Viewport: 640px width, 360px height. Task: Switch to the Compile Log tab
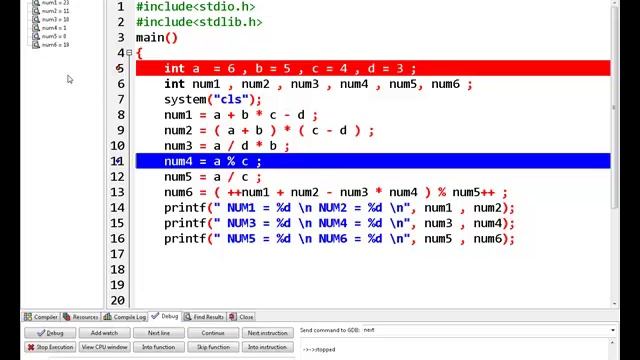click(124, 317)
